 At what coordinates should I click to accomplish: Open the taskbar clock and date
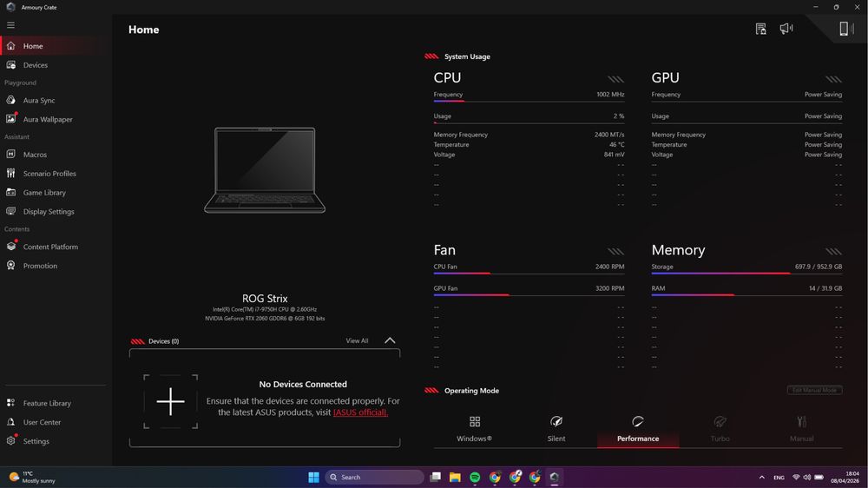[845, 477]
